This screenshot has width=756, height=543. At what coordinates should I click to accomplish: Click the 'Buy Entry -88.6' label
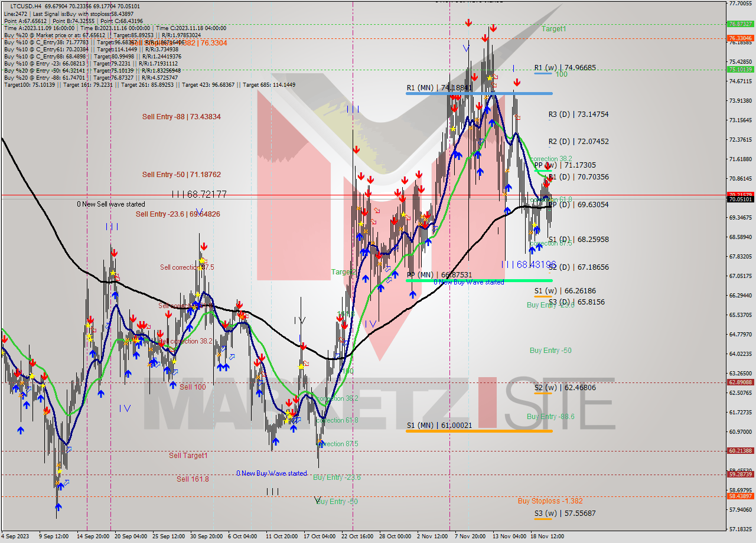click(550, 417)
